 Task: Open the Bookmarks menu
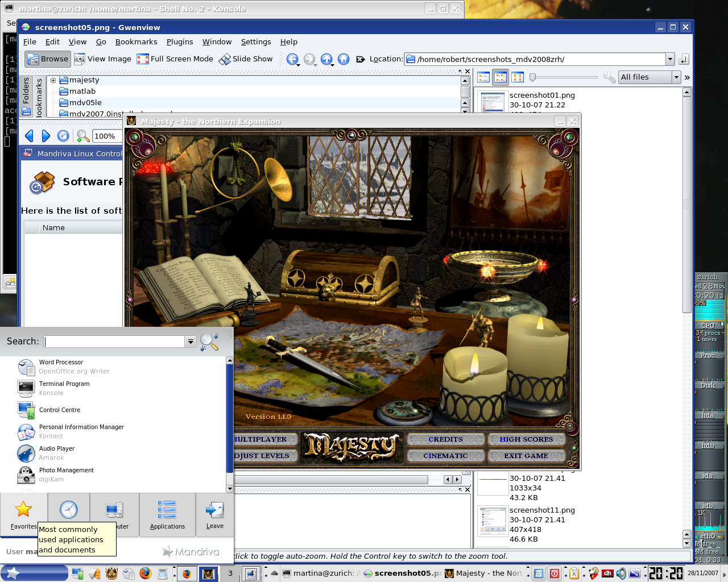[136, 42]
